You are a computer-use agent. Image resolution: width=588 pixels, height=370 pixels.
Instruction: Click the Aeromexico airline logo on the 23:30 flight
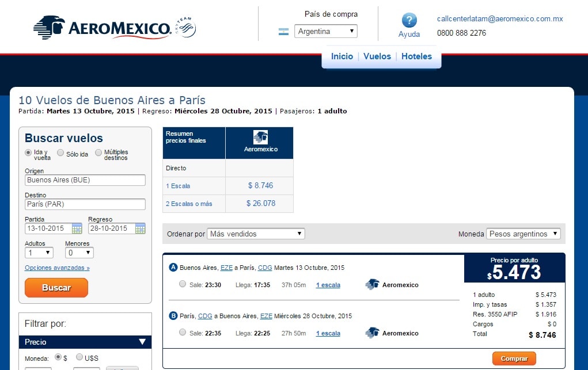click(x=372, y=284)
